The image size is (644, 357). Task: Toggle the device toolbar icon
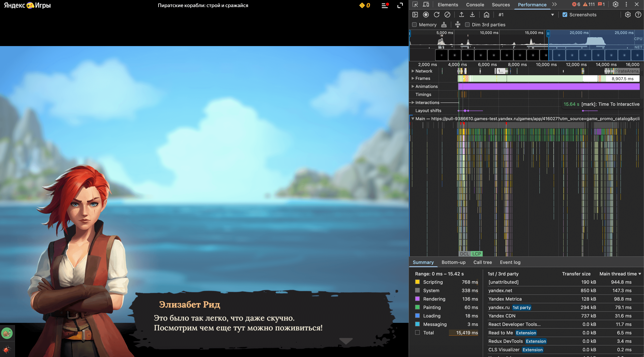426,4
